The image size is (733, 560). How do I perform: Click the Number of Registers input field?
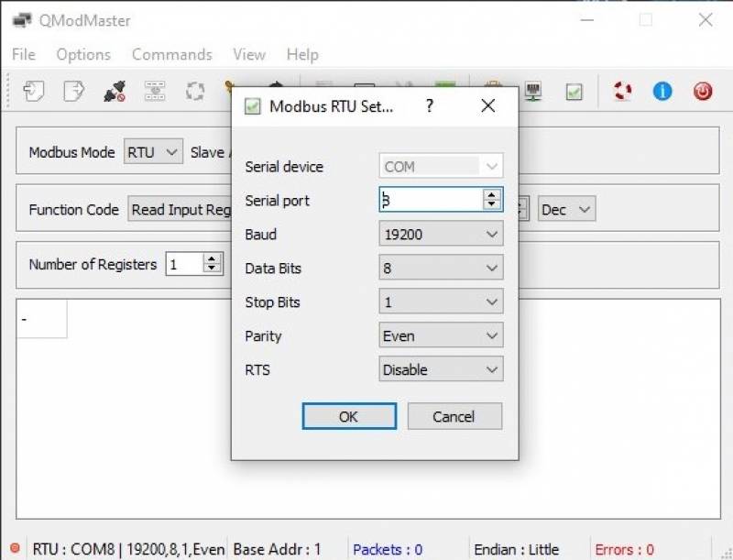pyautogui.click(x=184, y=265)
